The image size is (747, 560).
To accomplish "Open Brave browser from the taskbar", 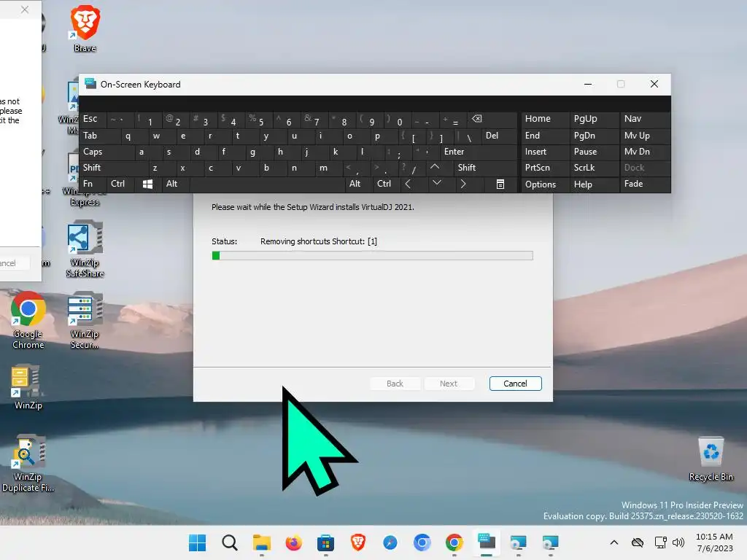I will click(357, 542).
